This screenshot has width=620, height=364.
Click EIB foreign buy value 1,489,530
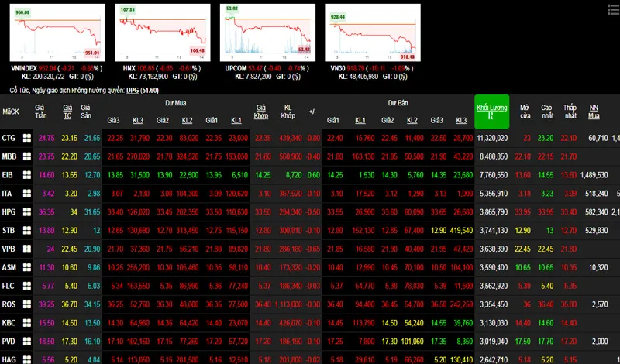(x=594, y=175)
